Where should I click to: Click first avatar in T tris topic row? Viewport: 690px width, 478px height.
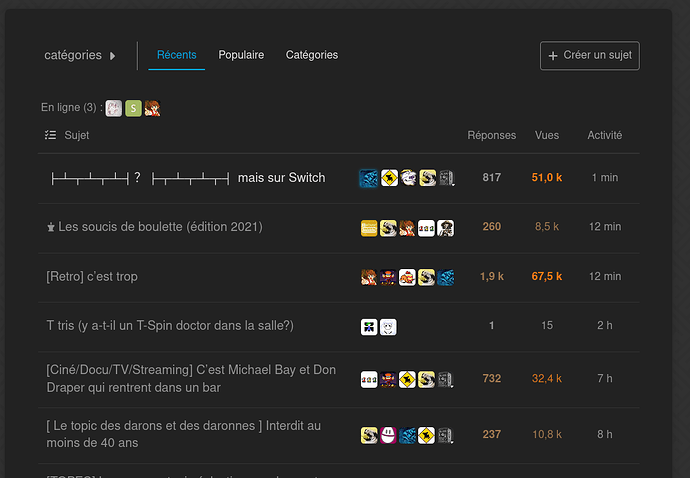pyautogui.click(x=369, y=326)
